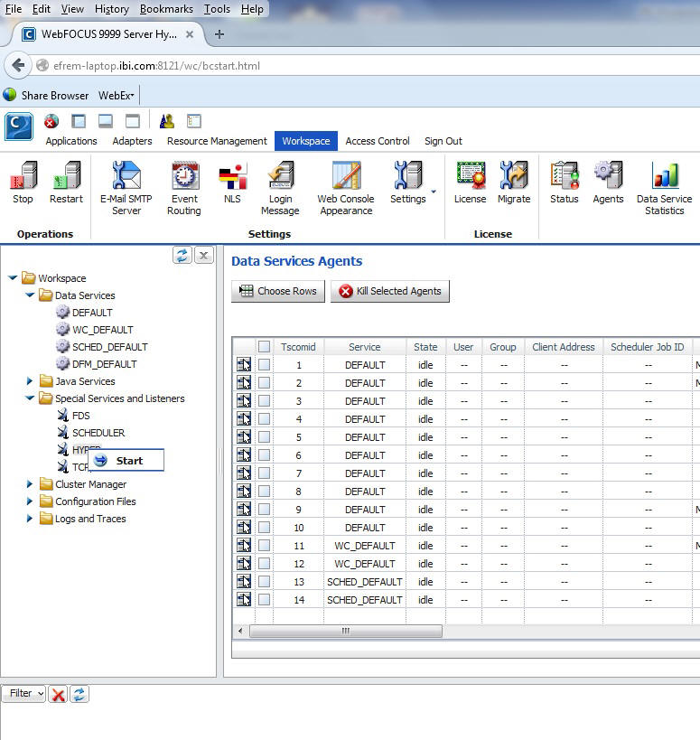Viewport: 700px width, 740px height.
Task: Close the navigation tree pane
Action: point(204,256)
